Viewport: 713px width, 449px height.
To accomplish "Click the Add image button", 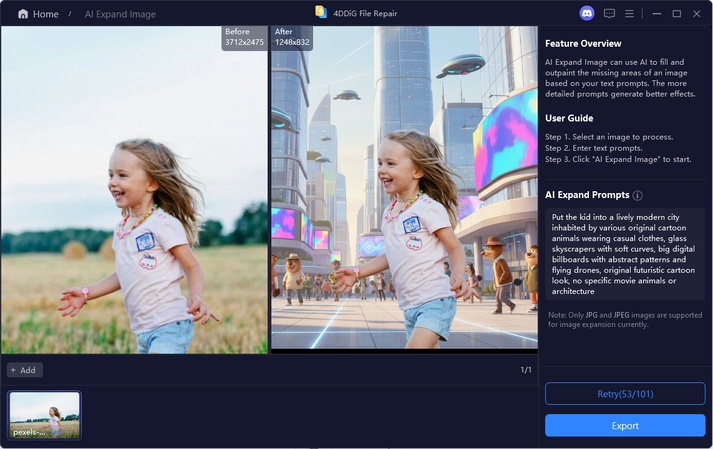I will (25, 370).
